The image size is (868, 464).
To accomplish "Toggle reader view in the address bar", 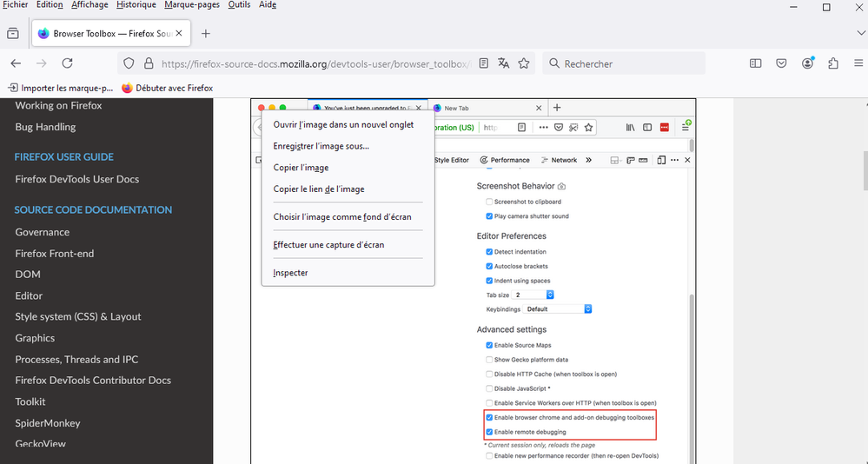I will (x=483, y=63).
